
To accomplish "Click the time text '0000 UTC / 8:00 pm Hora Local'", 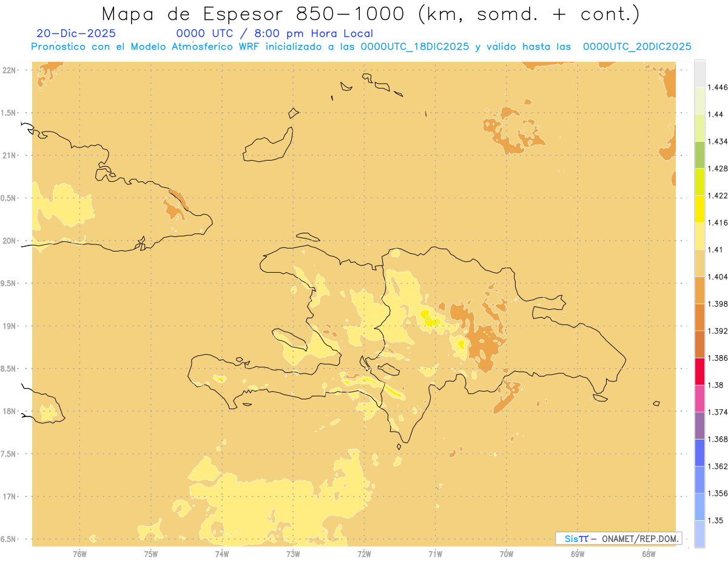I will point(275,34).
